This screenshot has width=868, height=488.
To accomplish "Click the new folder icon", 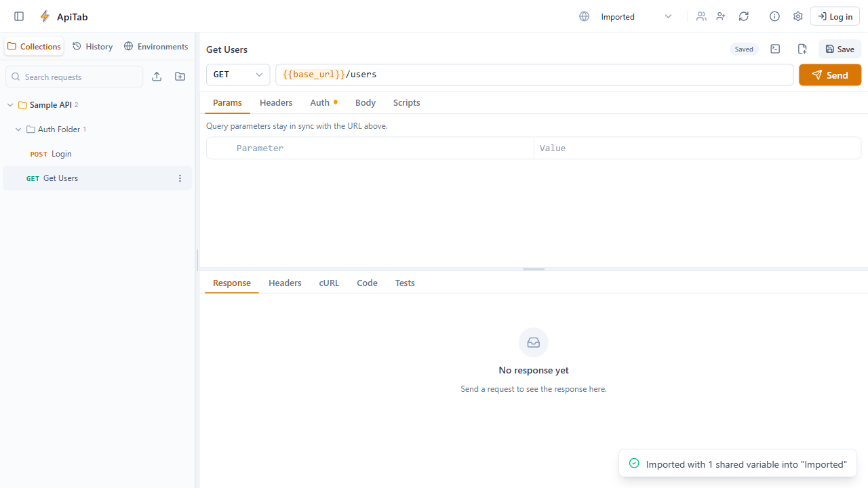I will 180,77.
